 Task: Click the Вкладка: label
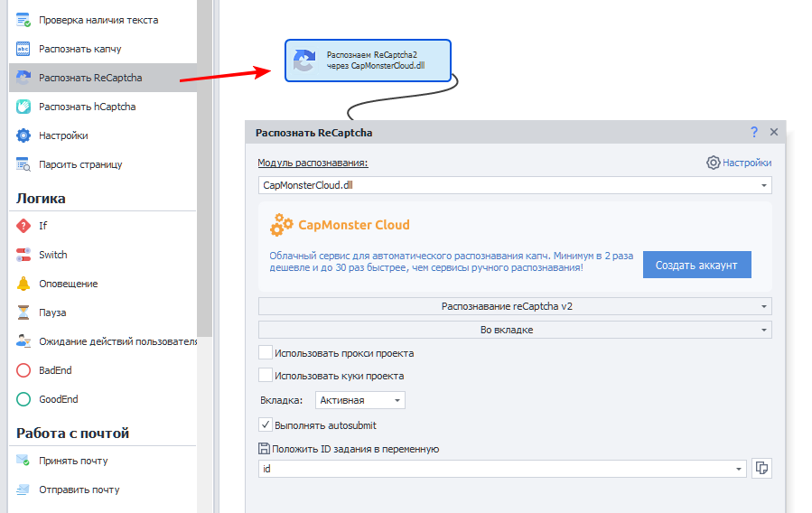click(281, 400)
